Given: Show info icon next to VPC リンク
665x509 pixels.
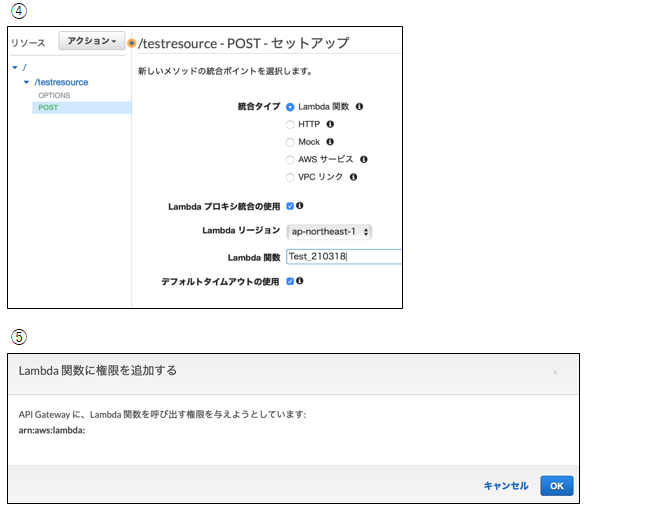Looking at the screenshot, I should [x=353, y=177].
